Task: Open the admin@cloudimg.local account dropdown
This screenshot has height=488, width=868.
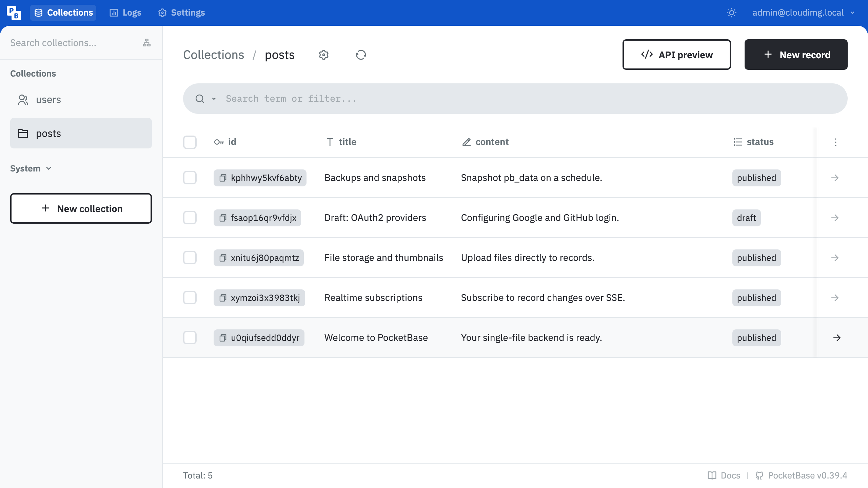Action: point(803,13)
